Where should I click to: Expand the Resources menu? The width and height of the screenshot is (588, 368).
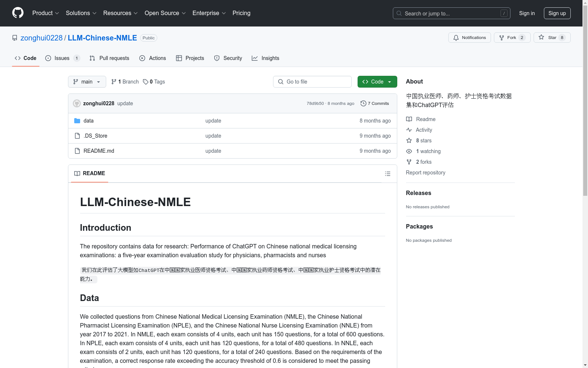tap(121, 13)
